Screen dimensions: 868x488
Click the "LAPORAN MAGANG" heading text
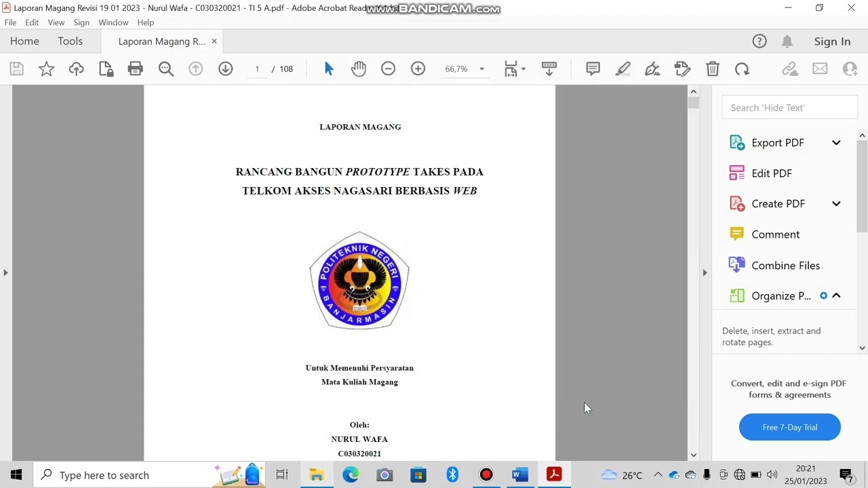tap(360, 127)
